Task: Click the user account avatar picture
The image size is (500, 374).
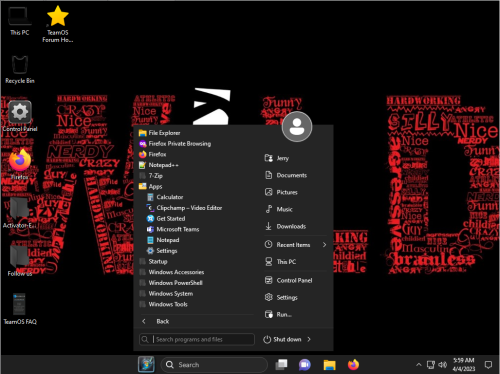Action: tap(297, 127)
